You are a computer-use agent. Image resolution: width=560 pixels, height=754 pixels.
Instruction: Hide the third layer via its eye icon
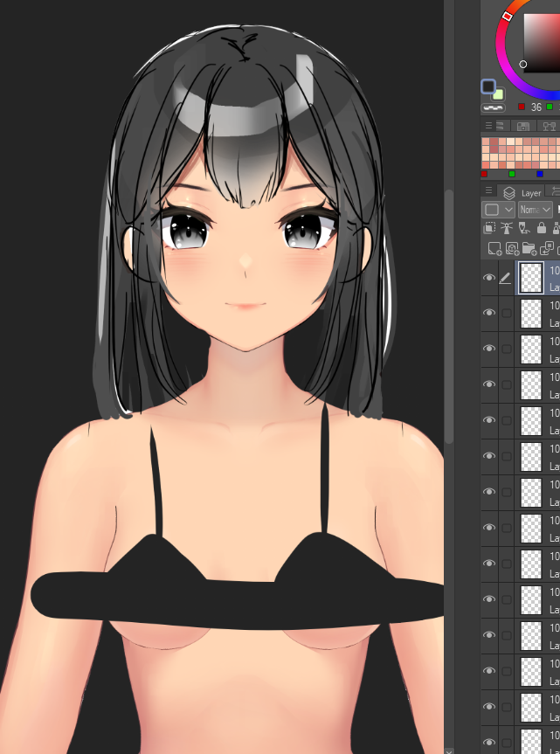coord(489,349)
